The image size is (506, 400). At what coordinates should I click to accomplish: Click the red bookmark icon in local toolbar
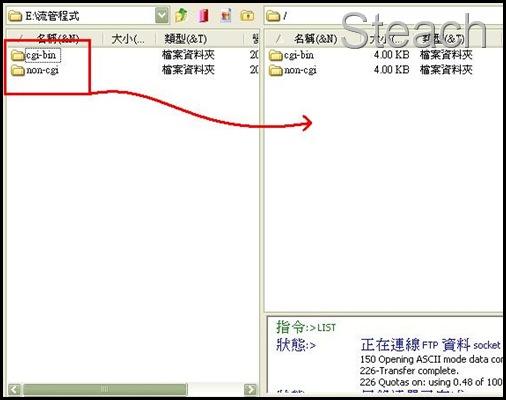coord(203,16)
